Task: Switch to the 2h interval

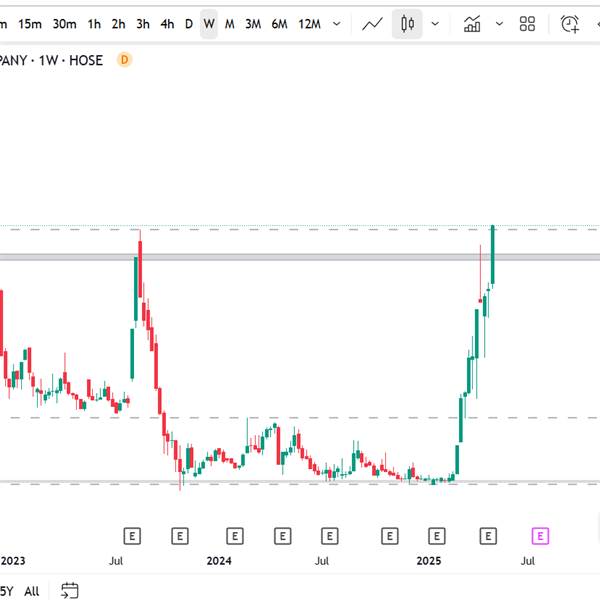Action: [x=119, y=24]
